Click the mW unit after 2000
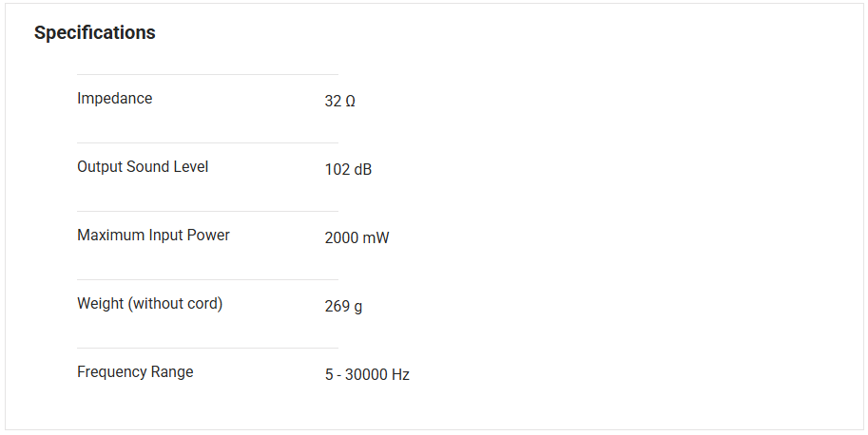This screenshot has width=868, height=435. [376, 238]
